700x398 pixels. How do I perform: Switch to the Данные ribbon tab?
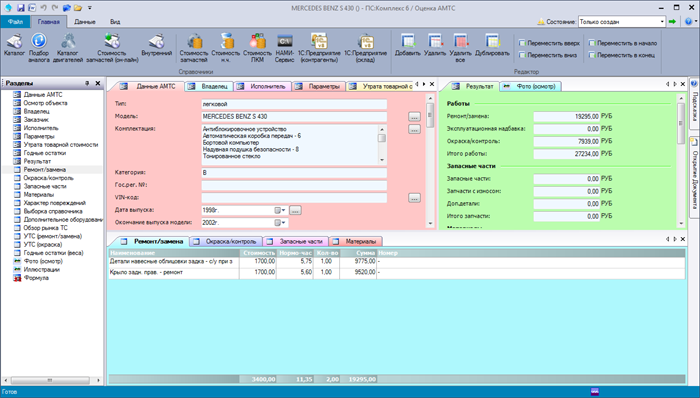click(x=85, y=21)
